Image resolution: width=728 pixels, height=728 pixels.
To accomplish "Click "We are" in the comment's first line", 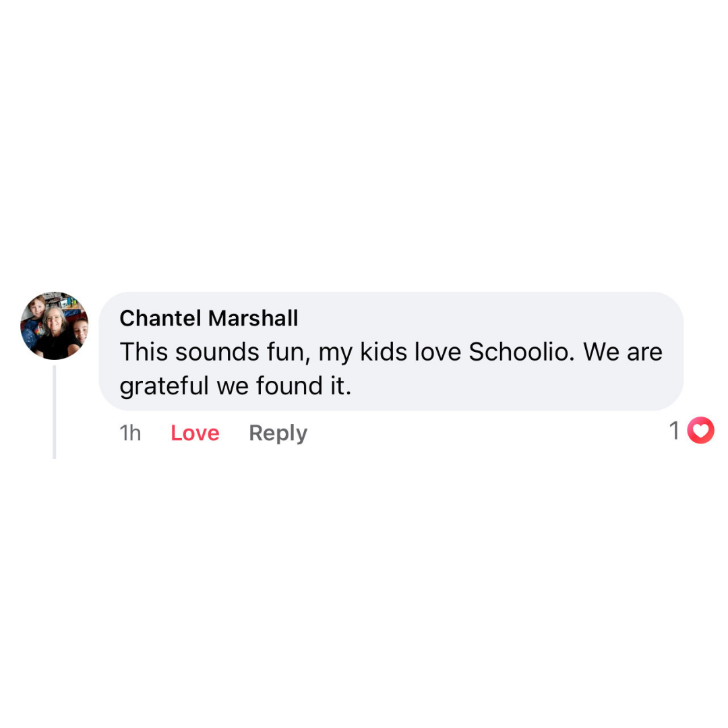I will tap(623, 352).
